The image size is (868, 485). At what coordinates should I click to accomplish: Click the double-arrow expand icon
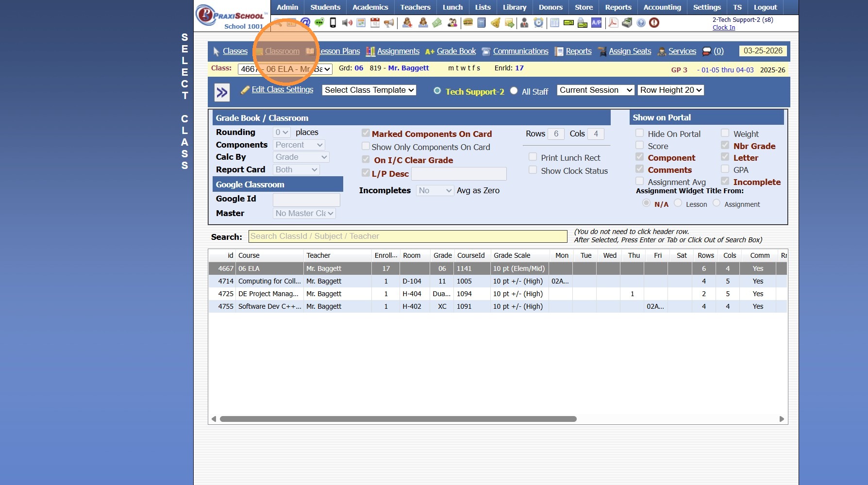(x=222, y=92)
